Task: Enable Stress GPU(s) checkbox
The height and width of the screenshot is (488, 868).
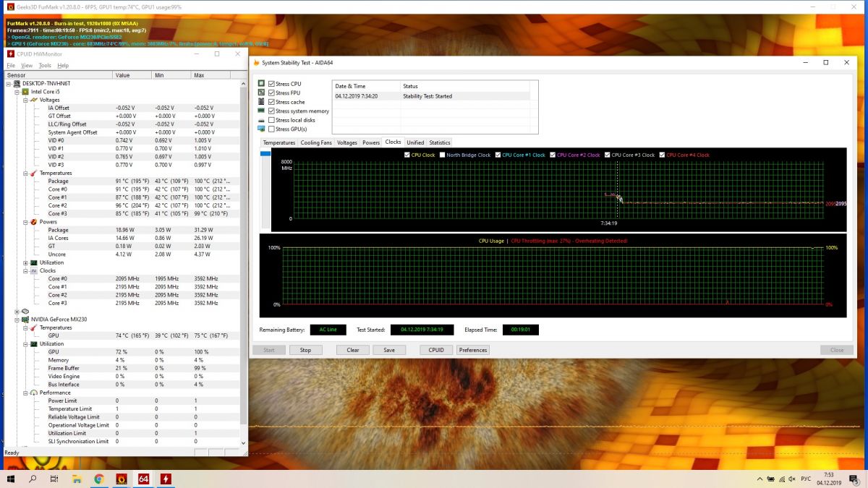Action: [x=271, y=129]
